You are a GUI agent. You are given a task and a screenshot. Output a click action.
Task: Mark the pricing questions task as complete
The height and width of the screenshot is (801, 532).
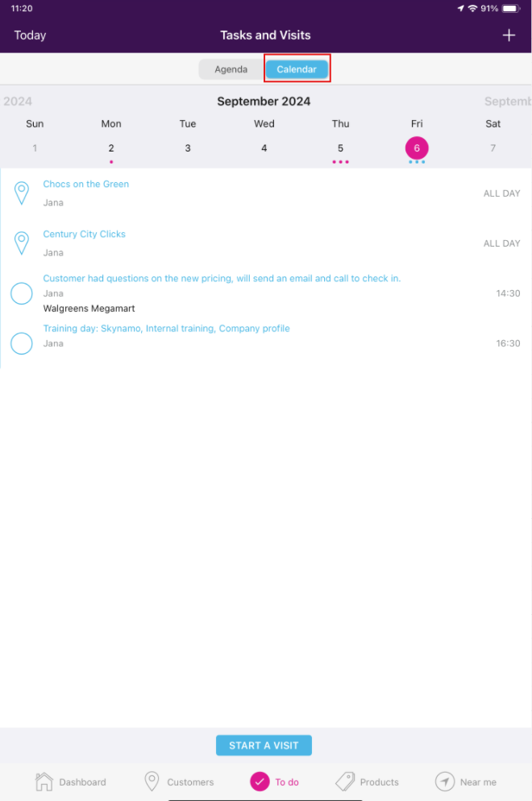click(22, 293)
